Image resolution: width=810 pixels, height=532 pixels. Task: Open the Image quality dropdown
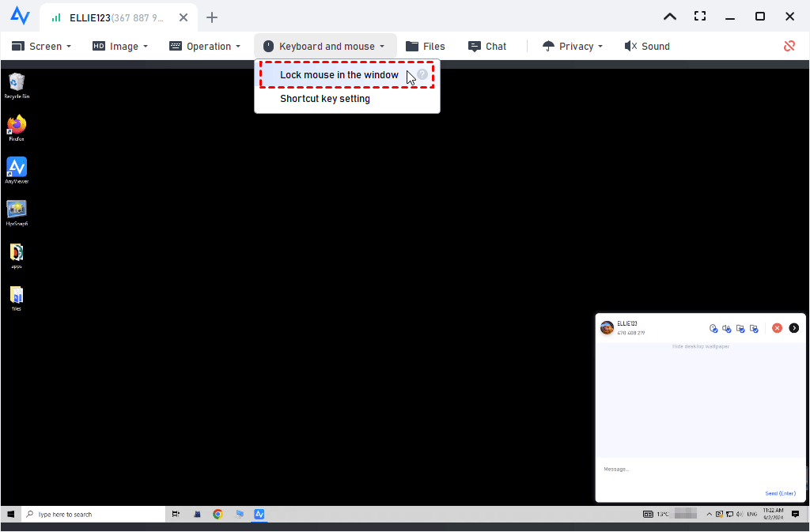(x=120, y=47)
